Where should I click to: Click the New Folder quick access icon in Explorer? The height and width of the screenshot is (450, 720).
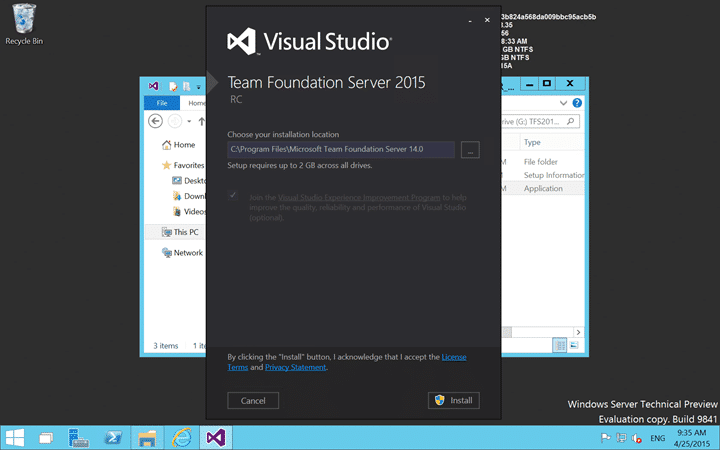click(x=186, y=86)
